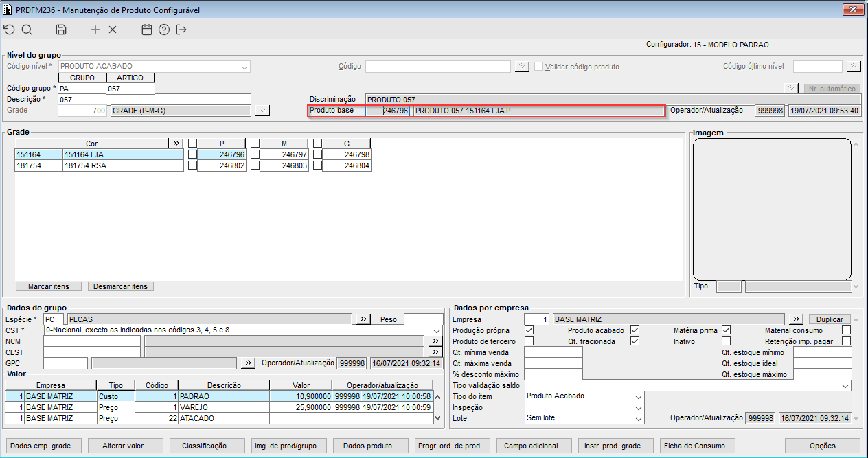Select the 181754 RSA color row
This screenshot has height=458, width=868.
pyautogui.click(x=100, y=165)
